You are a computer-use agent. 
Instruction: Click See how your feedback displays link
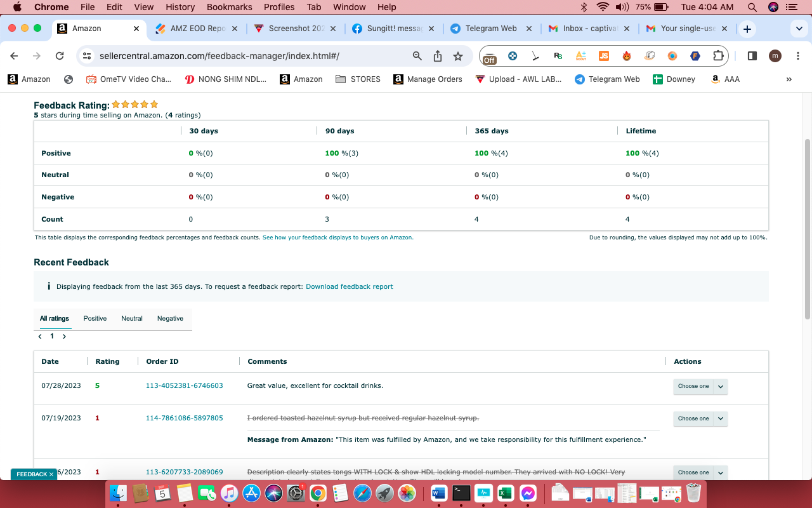[x=338, y=237]
